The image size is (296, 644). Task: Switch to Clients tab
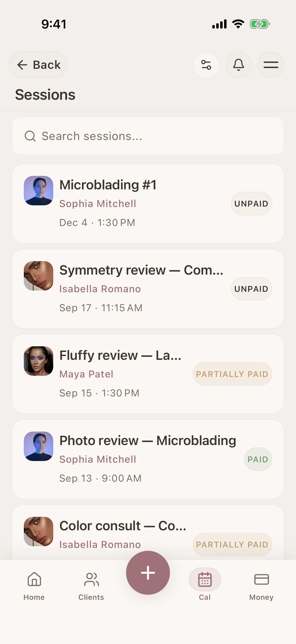click(x=91, y=586)
